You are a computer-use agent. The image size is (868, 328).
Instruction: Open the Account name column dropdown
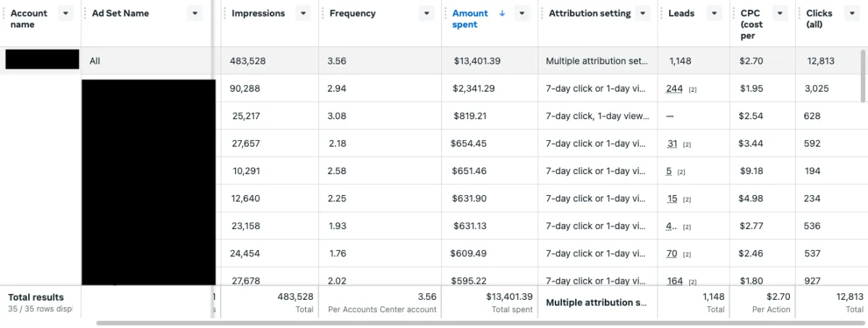(x=66, y=14)
